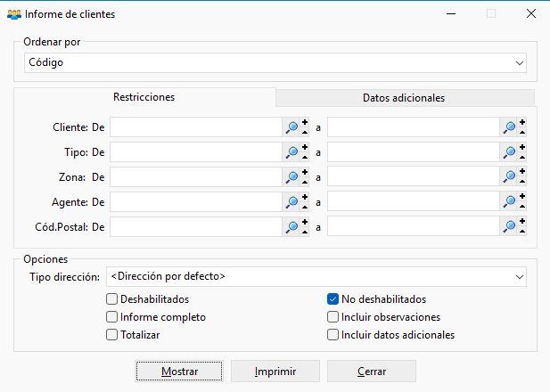
Task: Enable the Deshabilitados checkbox
Action: pos(111,299)
